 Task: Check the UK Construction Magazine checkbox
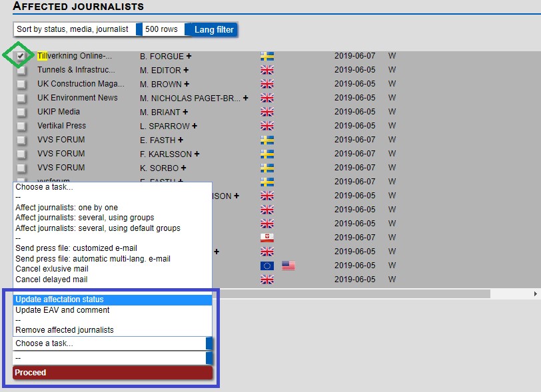point(21,85)
